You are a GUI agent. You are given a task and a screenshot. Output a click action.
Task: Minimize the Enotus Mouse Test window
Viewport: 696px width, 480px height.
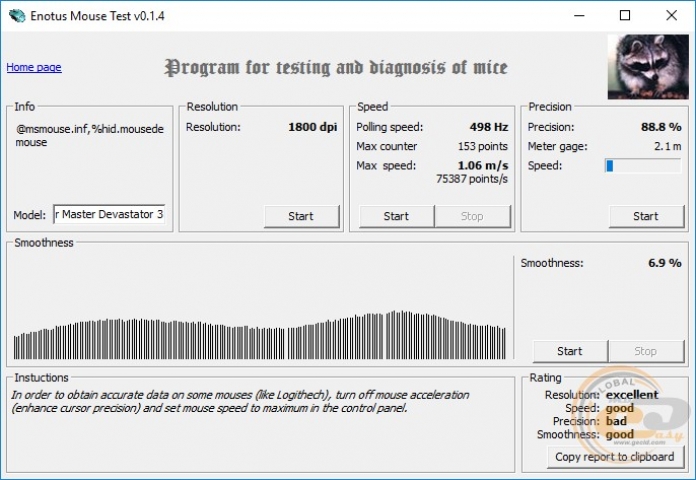tap(579, 16)
